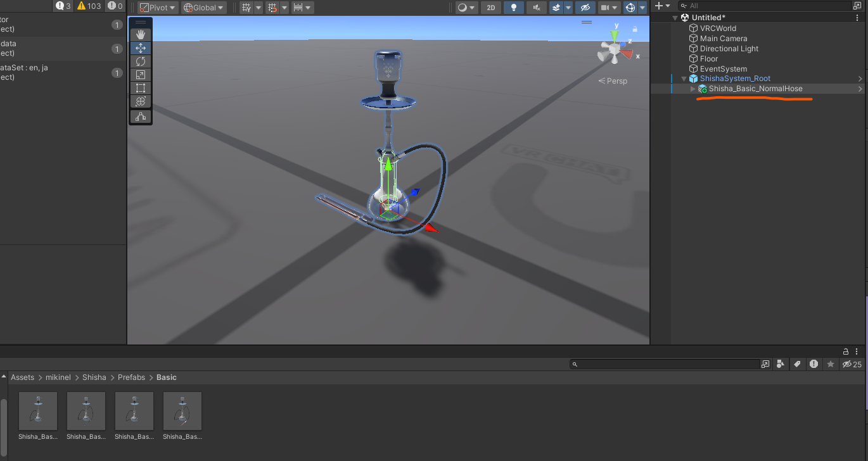The height and width of the screenshot is (461, 868).
Task: Toggle console info messages (3)
Action: pyautogui.click(x=63, y=6)
